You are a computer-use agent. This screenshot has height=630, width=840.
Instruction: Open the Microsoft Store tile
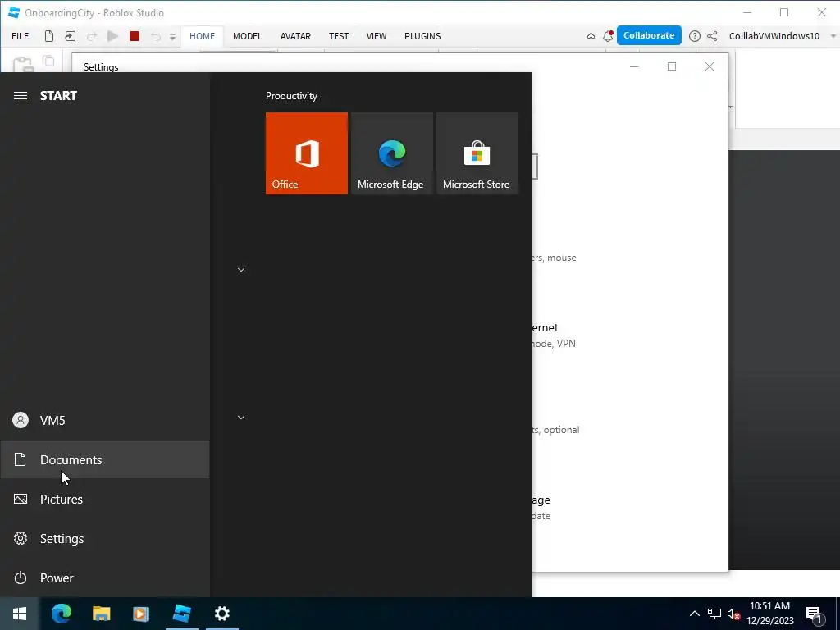[477, 153]
